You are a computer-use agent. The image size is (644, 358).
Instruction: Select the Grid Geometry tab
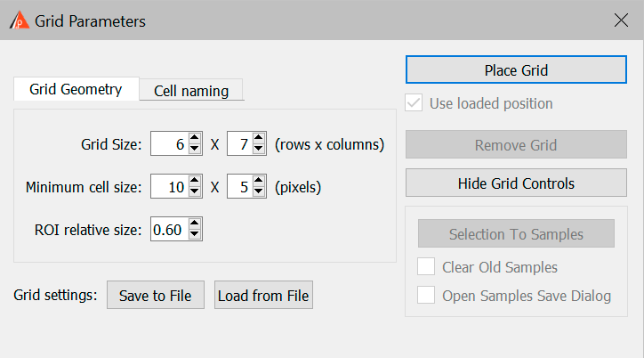(x=76, y=89)
